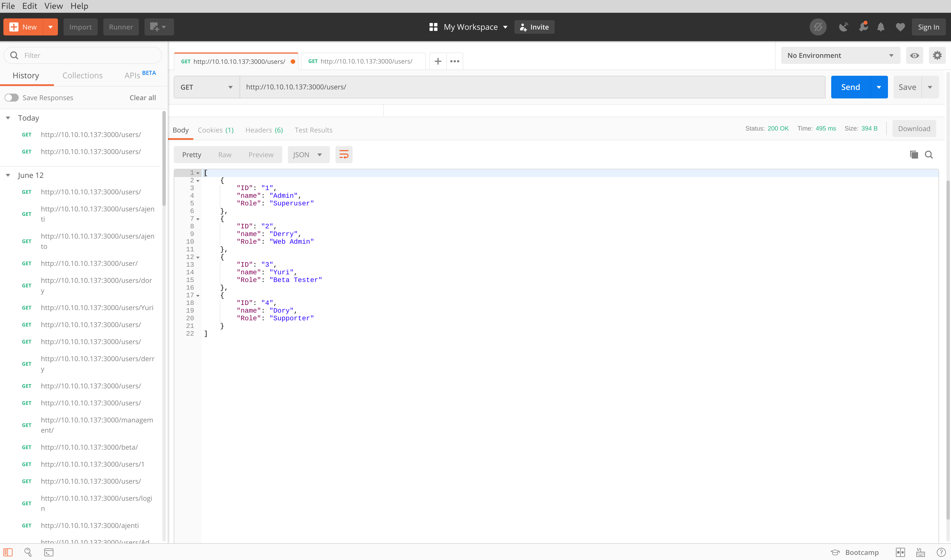The width and height of the screenshot is (951, 560).
Task: Open the Find and Replace icon
Action: (28, 552)
